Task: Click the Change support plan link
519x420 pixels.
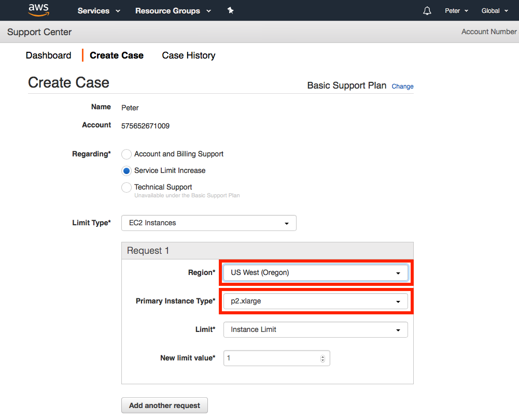Action: 402,86
